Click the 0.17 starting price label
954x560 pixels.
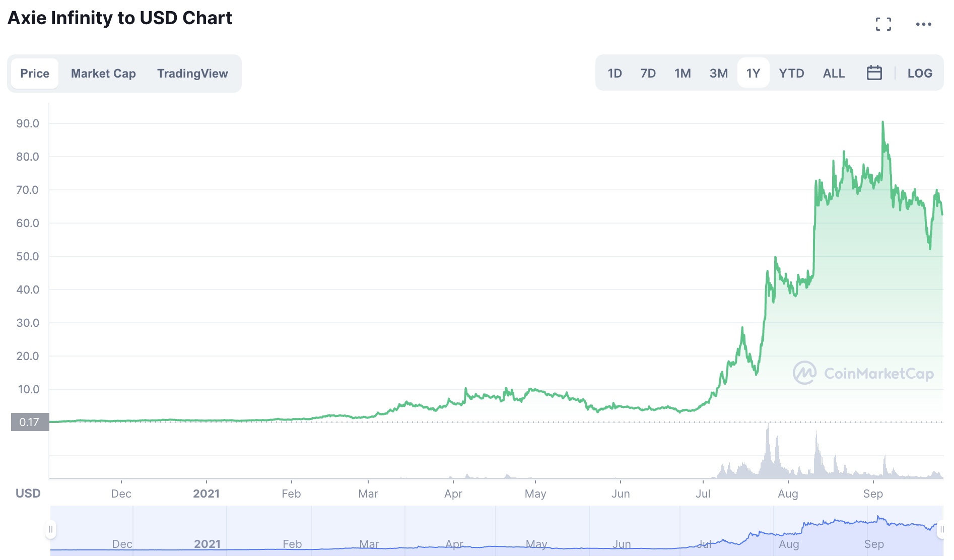[30, 422]
